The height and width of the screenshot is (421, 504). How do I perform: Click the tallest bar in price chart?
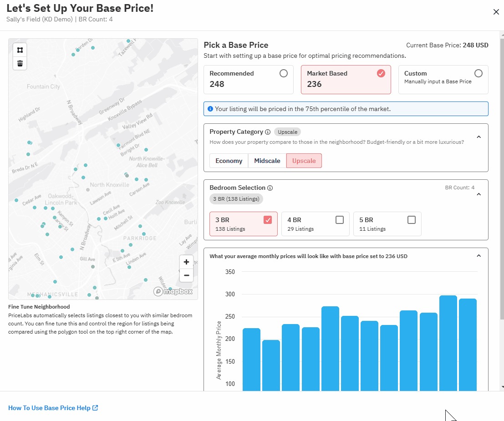click(x=448, y=341)
